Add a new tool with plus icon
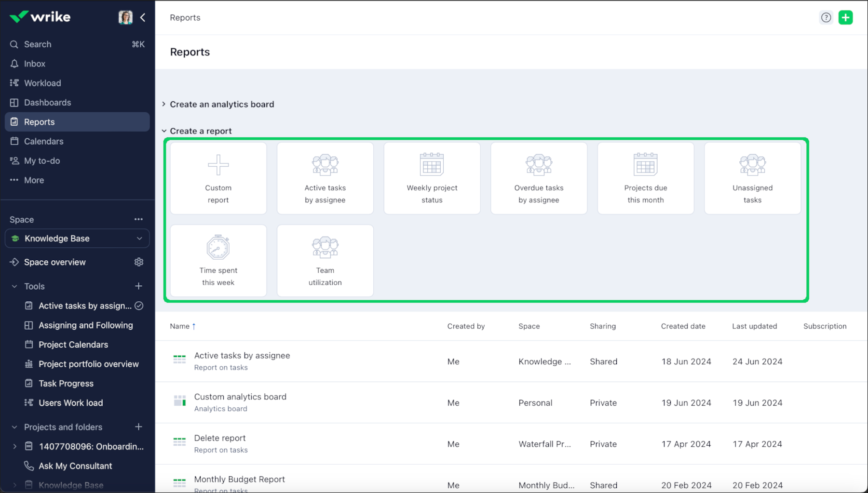 (x=138, y=286)
